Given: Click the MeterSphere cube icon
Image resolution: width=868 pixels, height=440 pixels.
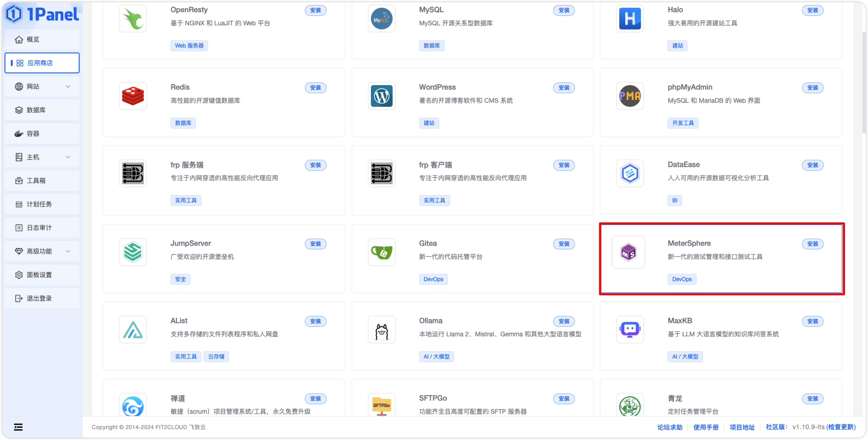Looking at the screenshot, I should 629,252.
